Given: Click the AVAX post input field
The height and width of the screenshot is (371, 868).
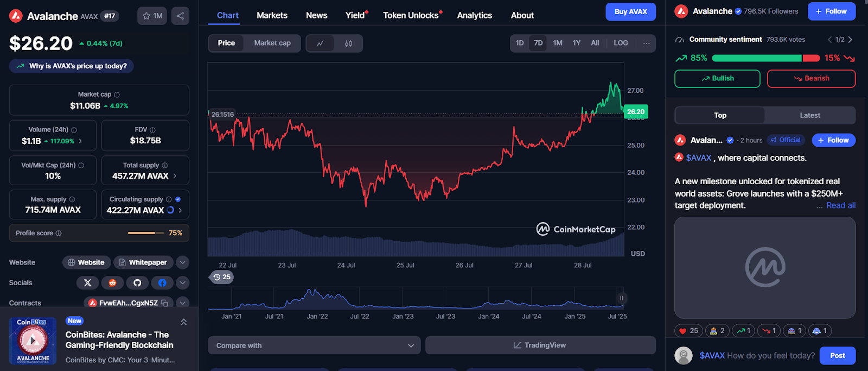Looking at the screenshot, I should 757,355.
